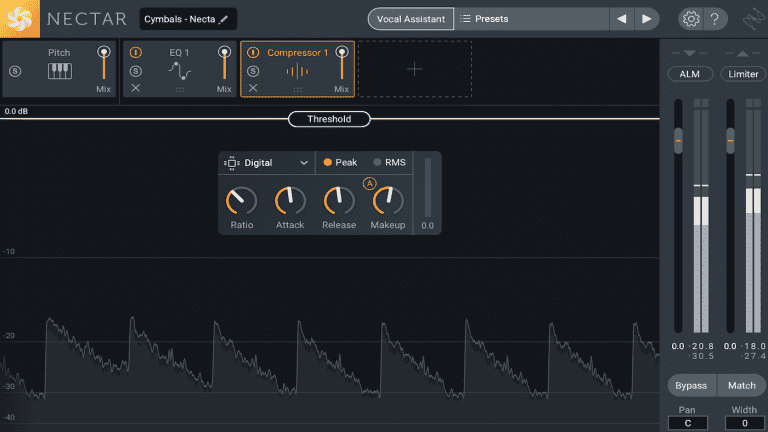Remove the EQ 1 module
768x432 pixels.
point(136,88)
